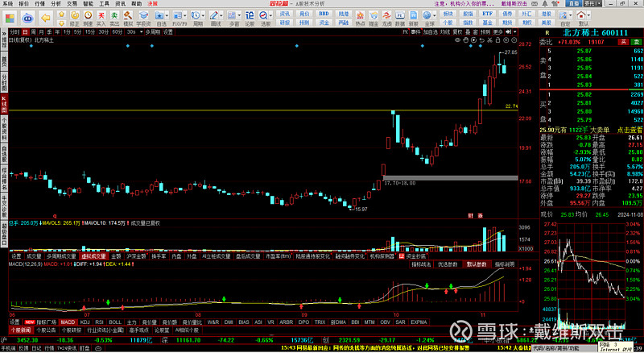Open the 工具 menu

coord(105,4)
